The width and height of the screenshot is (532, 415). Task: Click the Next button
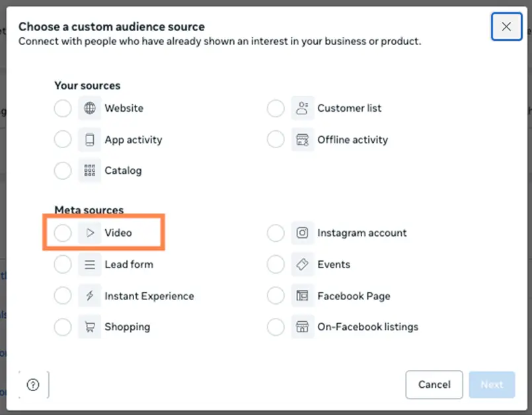coord(492,384)
